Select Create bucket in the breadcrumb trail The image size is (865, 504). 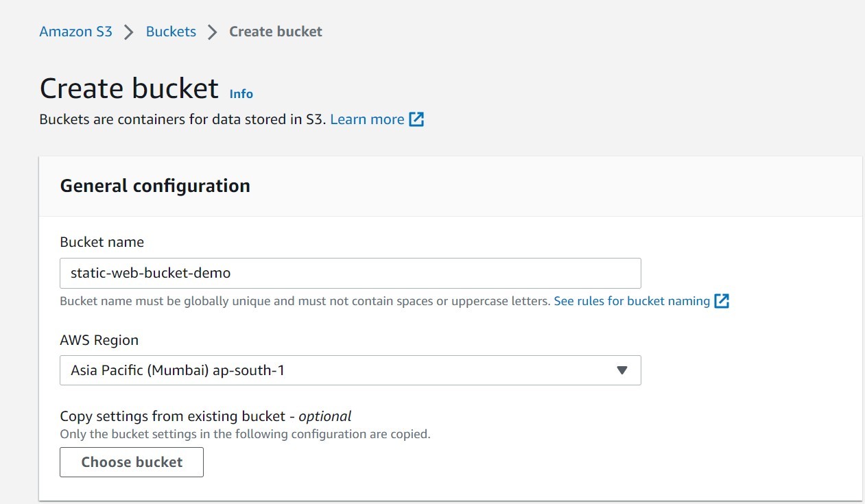click(x=275, y=31)
